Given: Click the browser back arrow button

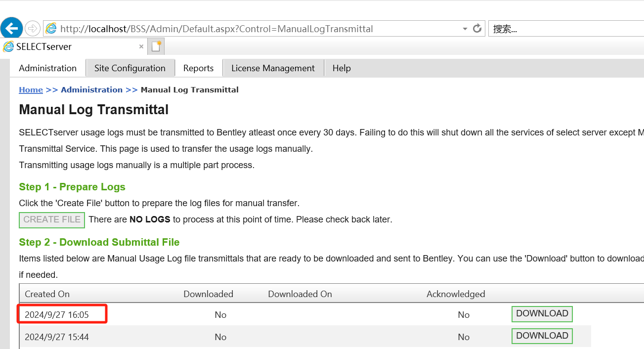Looking at the screenshot, I should coord(12,28).
